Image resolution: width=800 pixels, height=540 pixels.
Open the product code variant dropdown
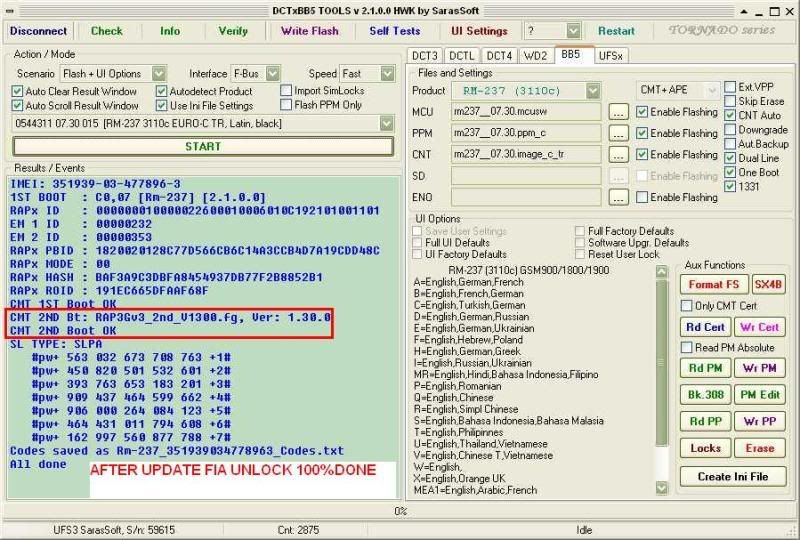pyautogui.click(x=386, y=124)
